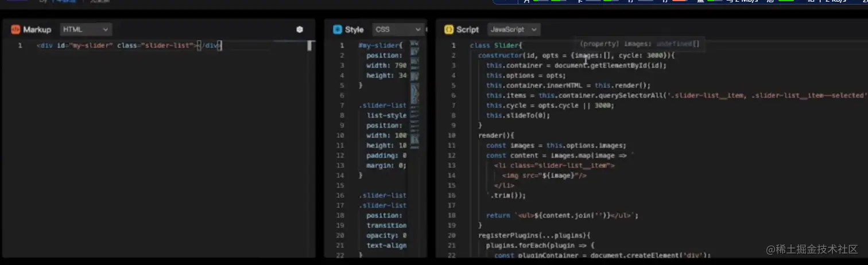Click the img src="${image}" line

click(544, 176)
